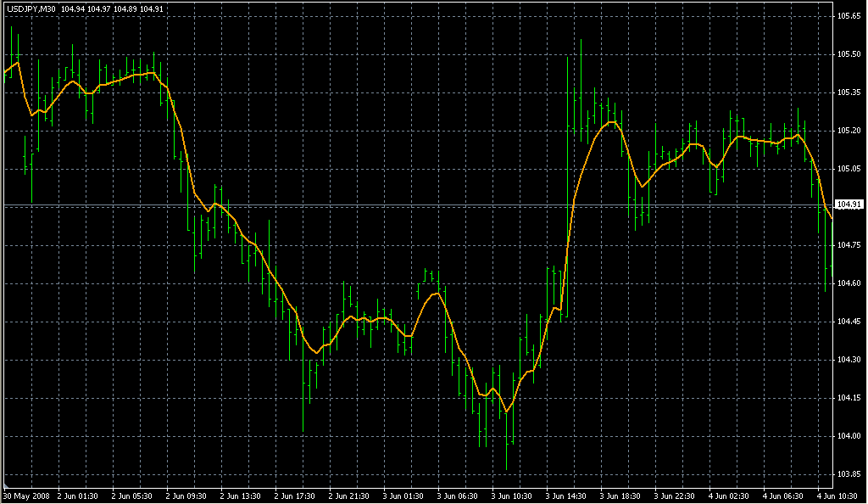Viewport: 868px width, 504px height.
Task: Click the USDJPY,M30 symbol title
Action: (x=31, y=8)
